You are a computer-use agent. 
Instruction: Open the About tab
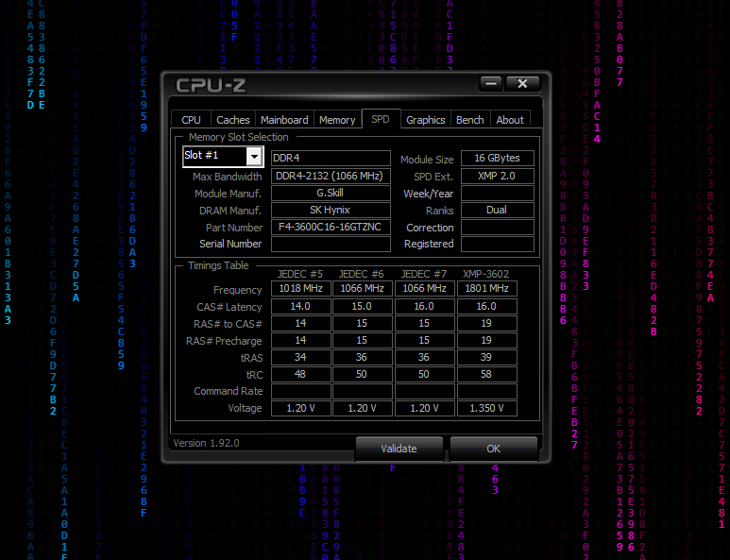pos(510,120)
